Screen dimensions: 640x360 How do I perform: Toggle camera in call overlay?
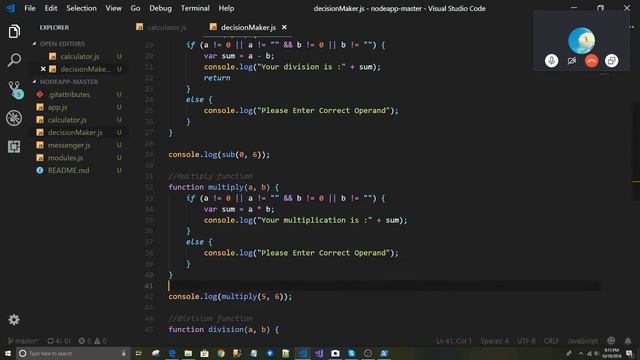[571, 61]
